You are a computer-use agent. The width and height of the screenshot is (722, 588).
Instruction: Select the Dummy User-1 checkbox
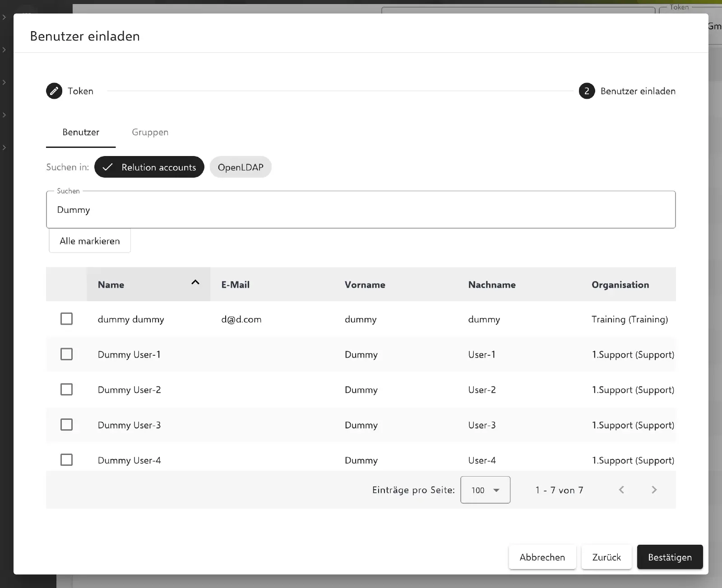coord(66,354)
